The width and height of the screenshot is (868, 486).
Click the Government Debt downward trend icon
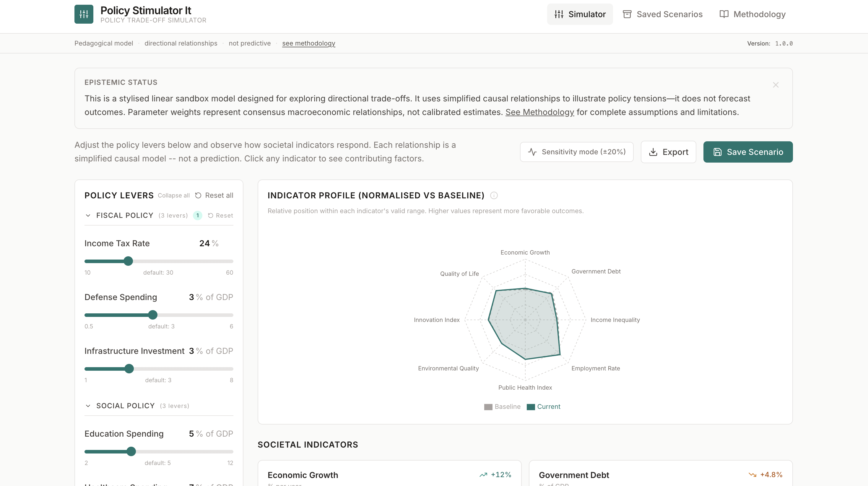pyautogui.click(x=752, y=475)
